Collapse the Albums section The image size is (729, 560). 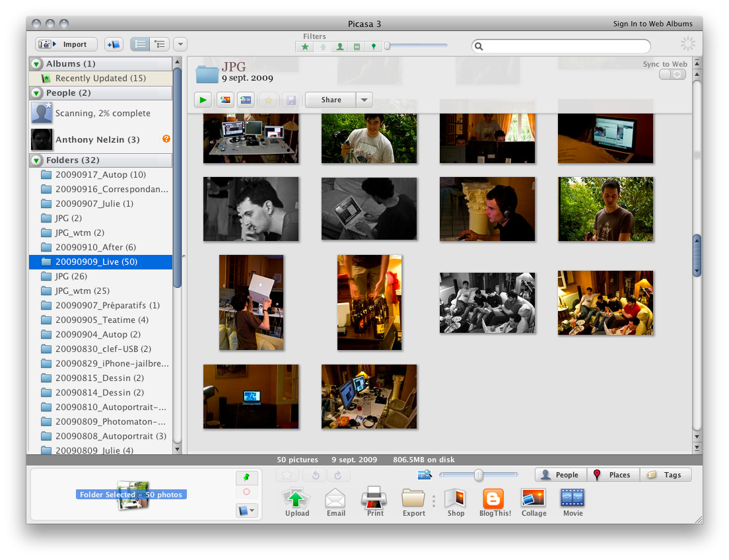pos(36,64)
